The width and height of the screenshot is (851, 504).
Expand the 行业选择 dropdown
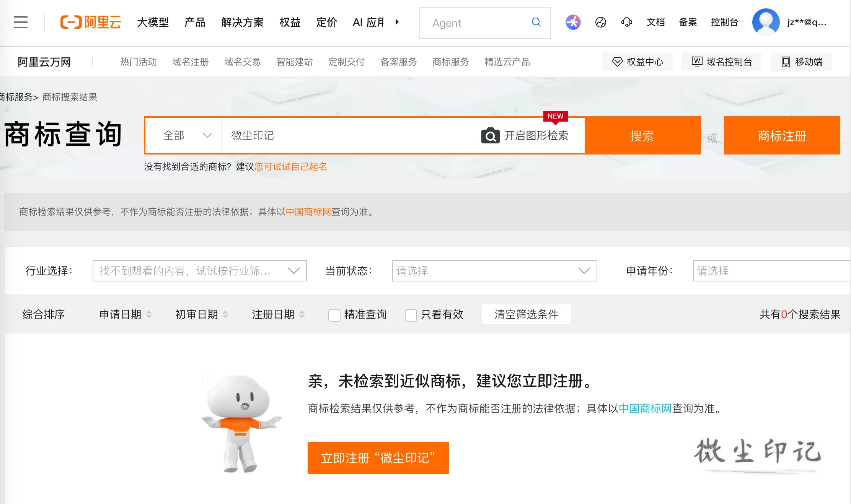coord(199,271)
